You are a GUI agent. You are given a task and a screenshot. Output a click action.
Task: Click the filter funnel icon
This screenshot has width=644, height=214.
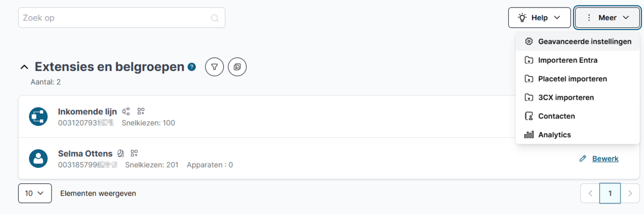[215, 67]
